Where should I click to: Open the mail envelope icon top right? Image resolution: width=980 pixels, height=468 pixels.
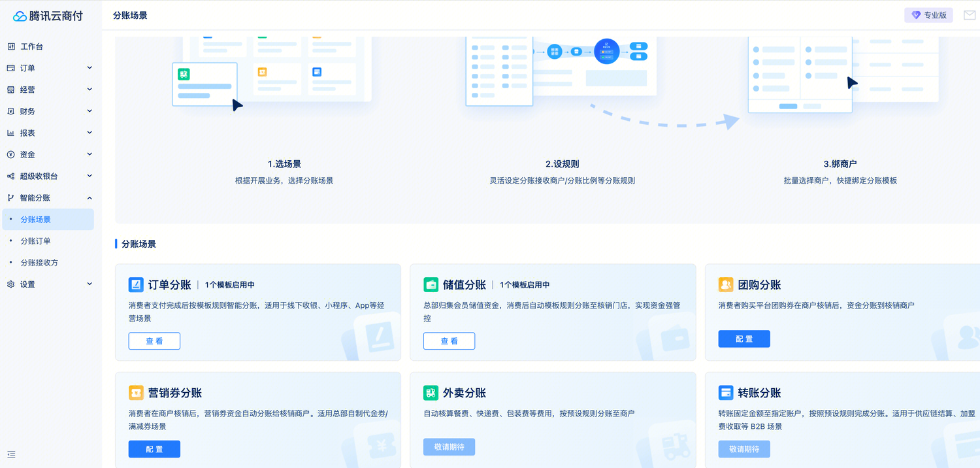pyautogui.click(x=970, y=14)
